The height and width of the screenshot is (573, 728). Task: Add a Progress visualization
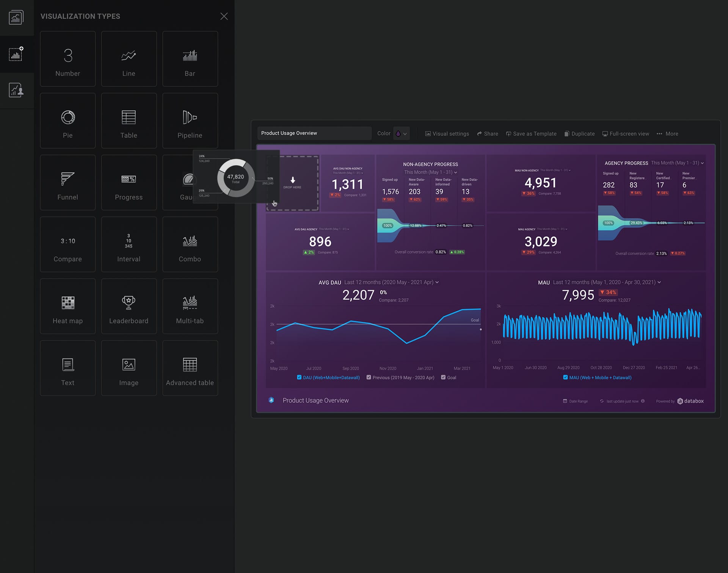129,182
